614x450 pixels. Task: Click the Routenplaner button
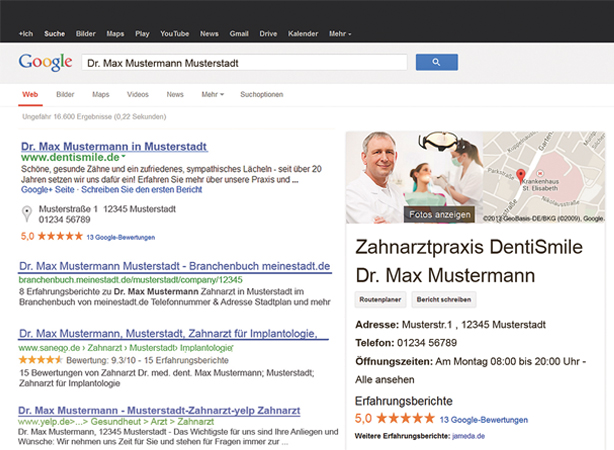coord(380,300)
